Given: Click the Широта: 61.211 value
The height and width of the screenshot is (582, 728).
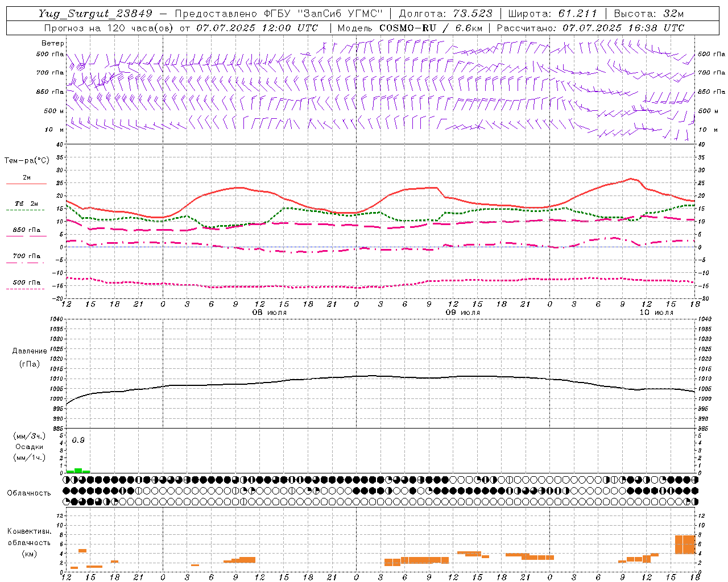Looking at the screenshot, I should (552, 14).
